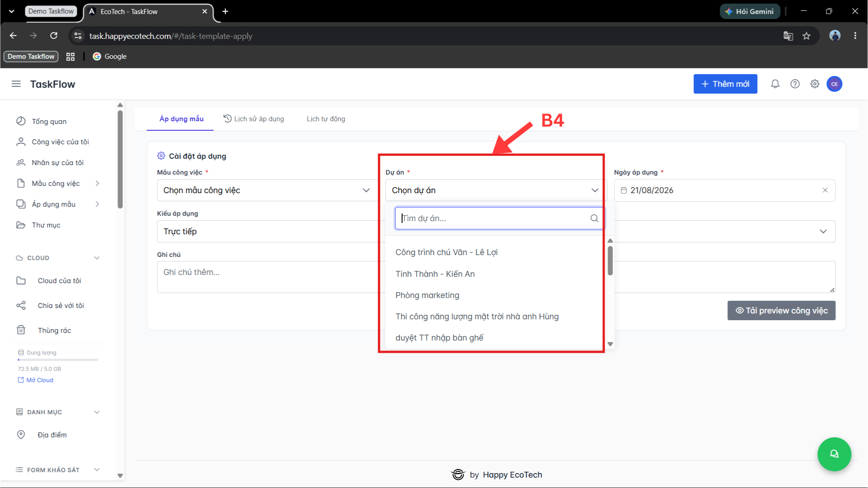Select Thi công năng lượng mặt trời project
Viewport: 868px width, 488px height.
(x=477, y=317)
